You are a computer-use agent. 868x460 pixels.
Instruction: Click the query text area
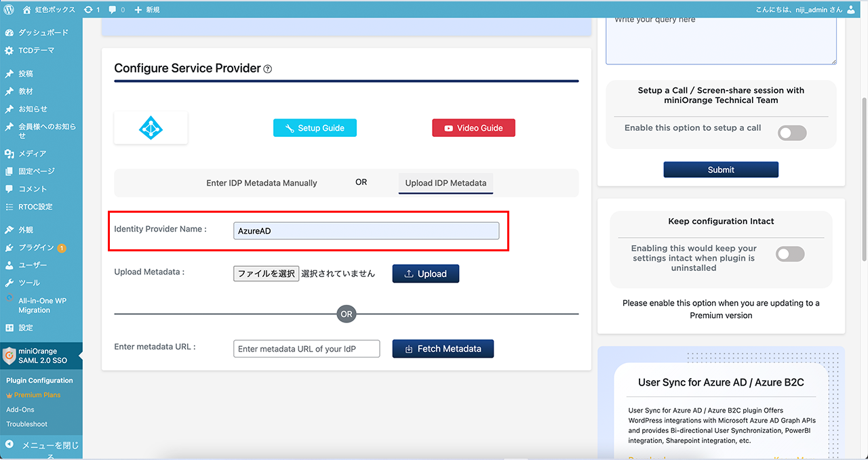tap(721, 39)
